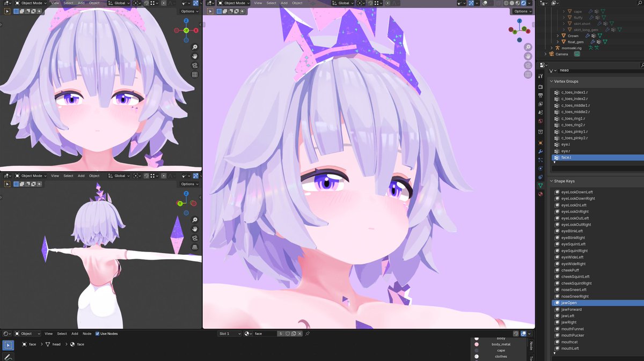Duplicate the face material datablock
Image resolution: width=644 pixels, height=361 pixels.
click(x=294, y=334)
